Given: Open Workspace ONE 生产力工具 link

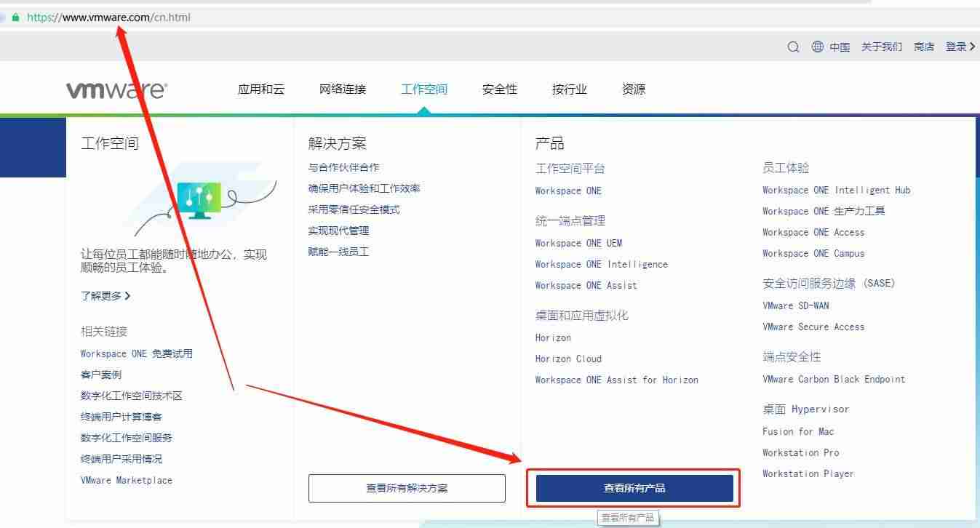Looking at the screenshot, I should (824, 211).
